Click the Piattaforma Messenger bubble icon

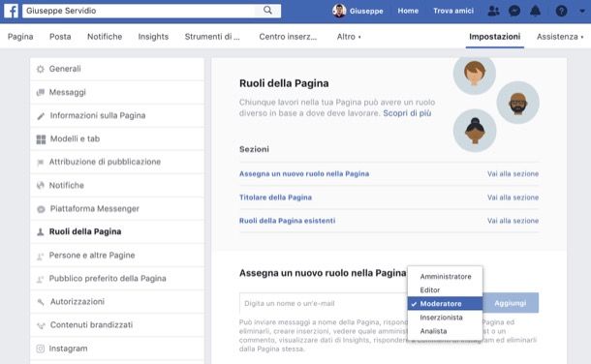[41, 209]
